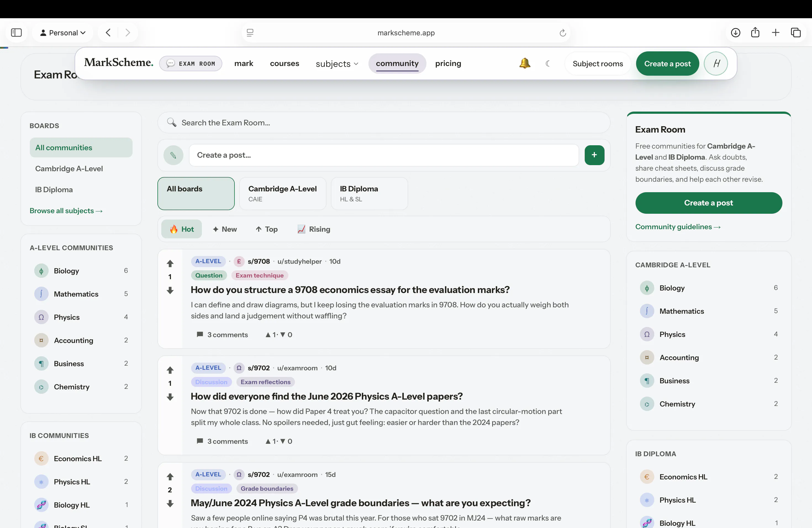Click the search magnifier icon
The width and height of the screenshot is (812, 528).
pyautogui.click(x=172, y=122)
